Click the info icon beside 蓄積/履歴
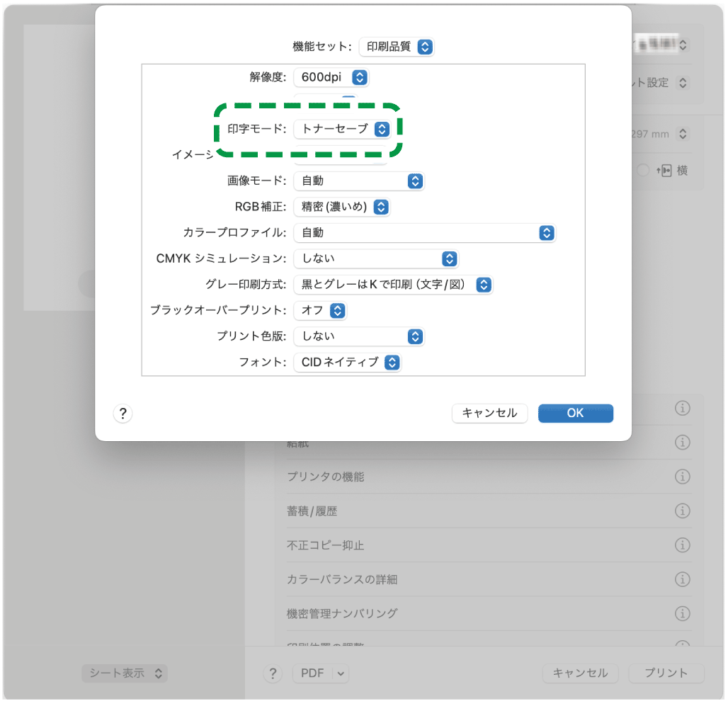Screen dimensions: 728x706 click(x=683, y=511)
